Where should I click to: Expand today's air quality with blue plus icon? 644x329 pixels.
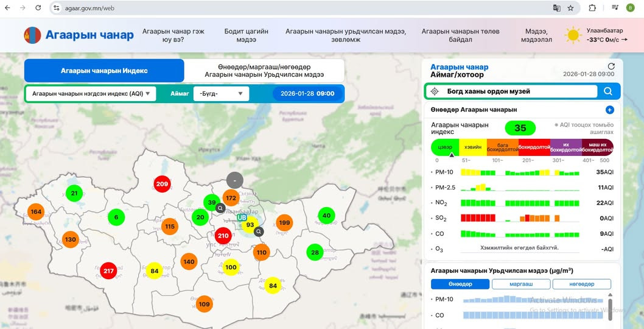pyautogui.click(x=609, y=110)
